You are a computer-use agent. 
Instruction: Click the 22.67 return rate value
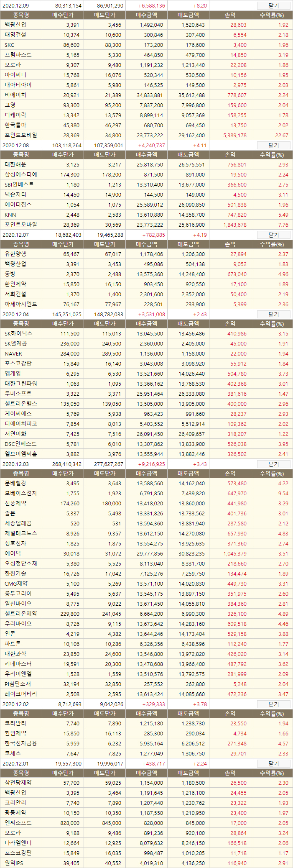point(282,136)
